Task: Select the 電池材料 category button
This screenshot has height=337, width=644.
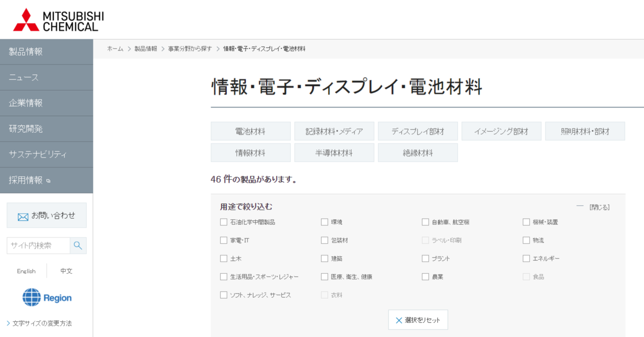Action: pyautogui.click(x=250, y=131)
